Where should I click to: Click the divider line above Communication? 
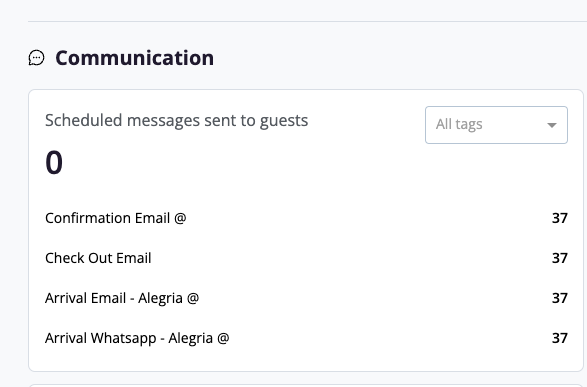coord(307,21)
